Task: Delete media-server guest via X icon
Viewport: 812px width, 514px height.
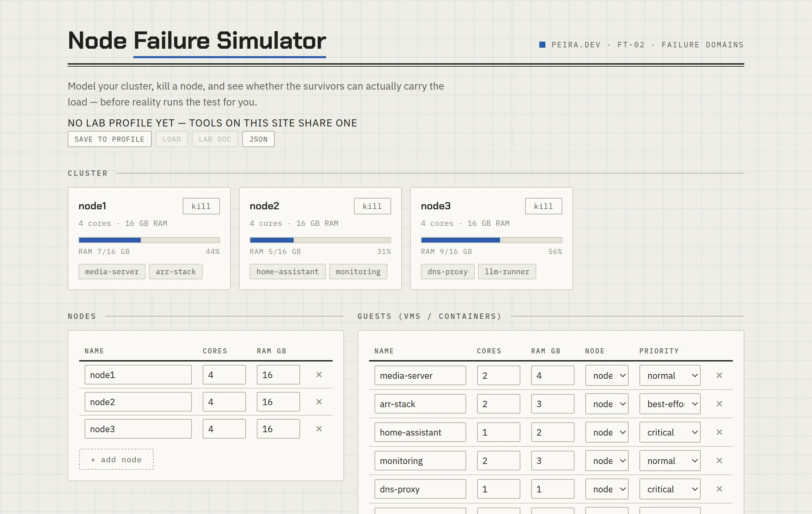Action: click(x=719, y=375)
